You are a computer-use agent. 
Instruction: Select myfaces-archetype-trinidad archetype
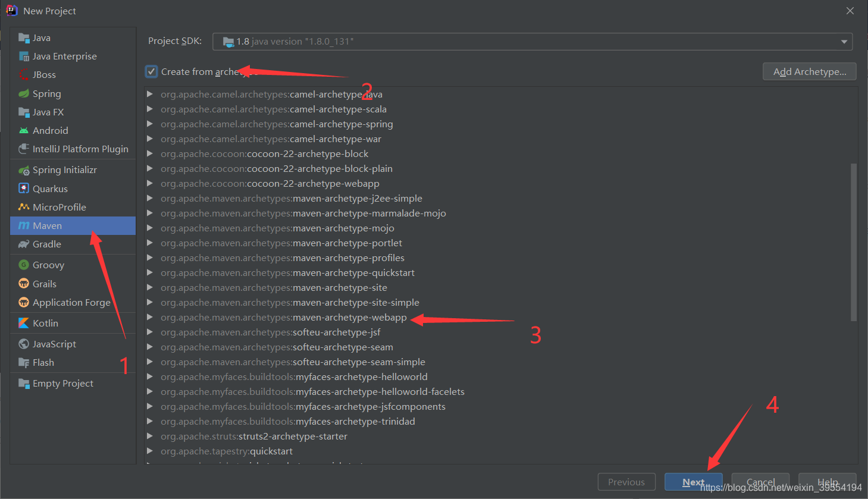click(x=288, y=422)
